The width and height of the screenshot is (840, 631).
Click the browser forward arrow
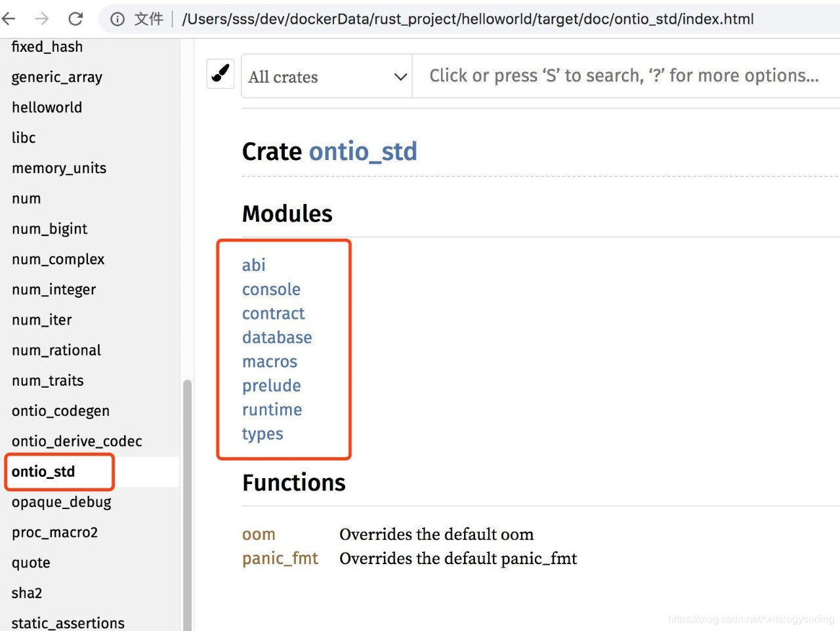pos(42,18)
